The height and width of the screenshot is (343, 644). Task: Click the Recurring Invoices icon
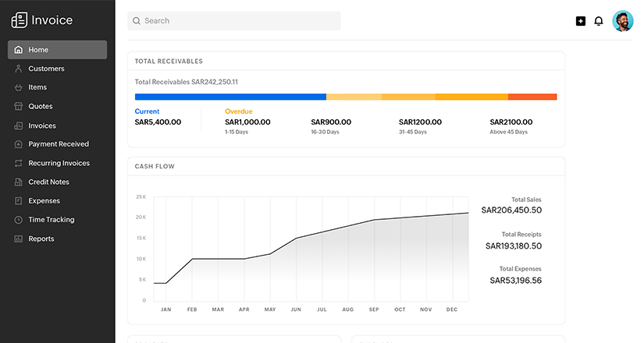tap(19, 163)
